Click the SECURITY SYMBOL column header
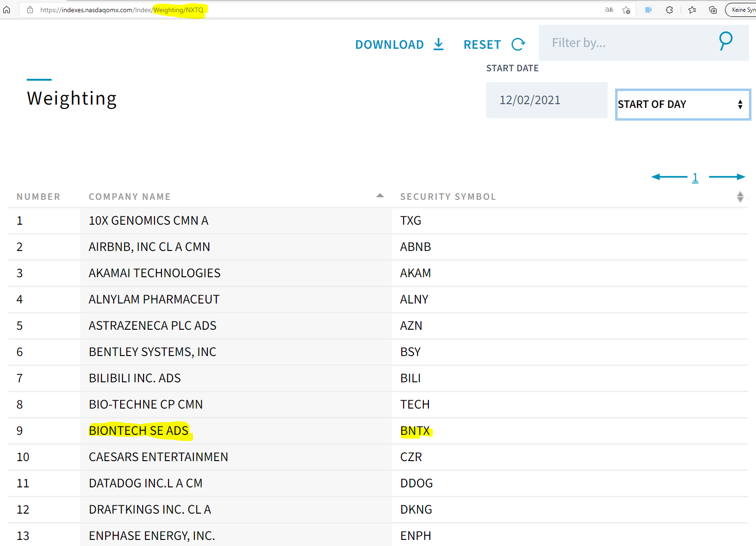The image size is (756, 546). click(448, 197)
